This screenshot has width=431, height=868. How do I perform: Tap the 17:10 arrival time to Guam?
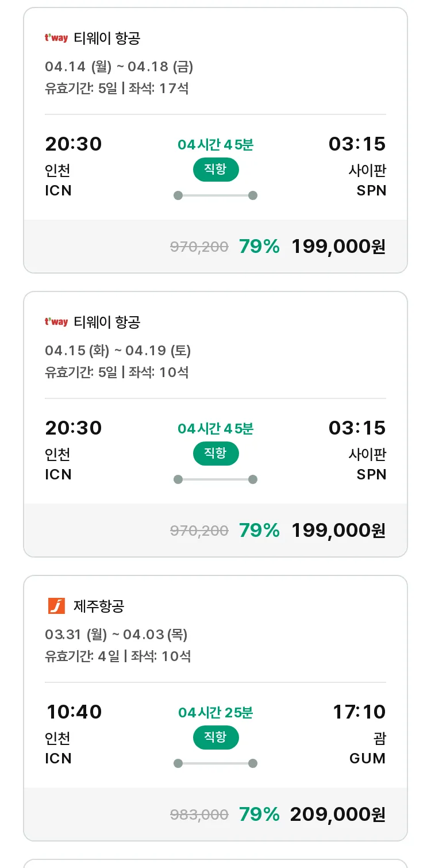[x=359, y=712]
